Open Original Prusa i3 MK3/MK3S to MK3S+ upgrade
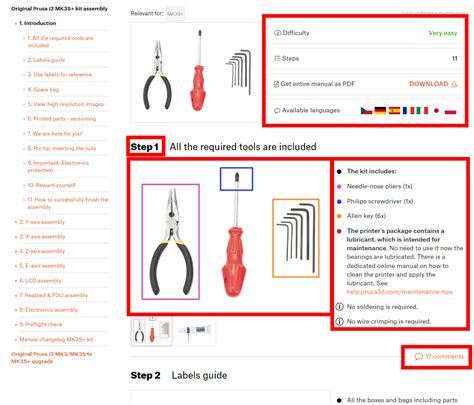 tap(51, 357)
